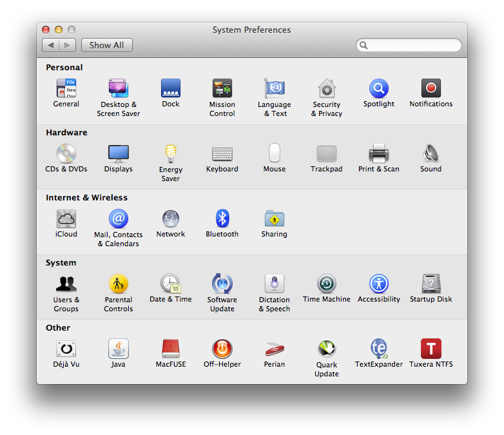Go forward with the right arrow button
The width and height of the screenshot is (504, 435).
click(x=67, y=45)
